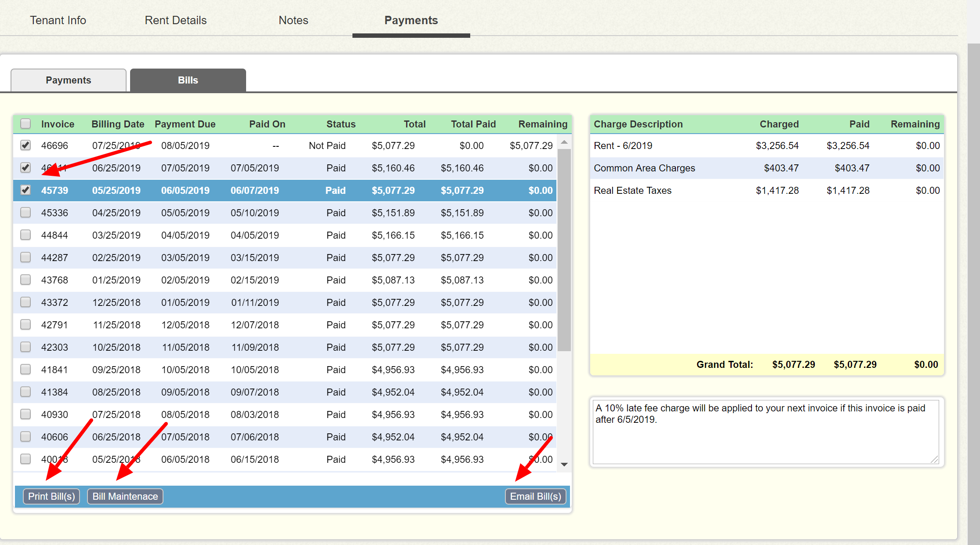The image size is (980, 545).
Task: Toggle the select-all invoices checkbox
Action: click(25, 124)
